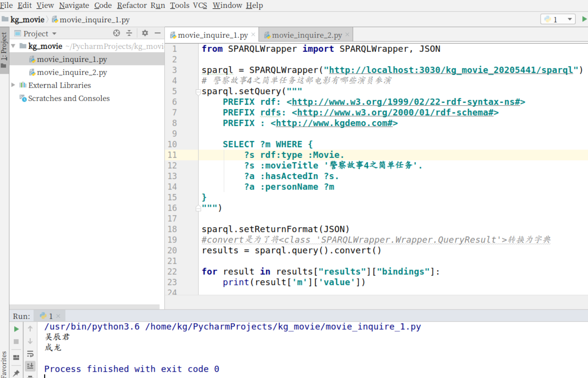Collapse code fold marker at line 5
The image size is (588, 378).
pyautogui.click(x=198, y=92)
